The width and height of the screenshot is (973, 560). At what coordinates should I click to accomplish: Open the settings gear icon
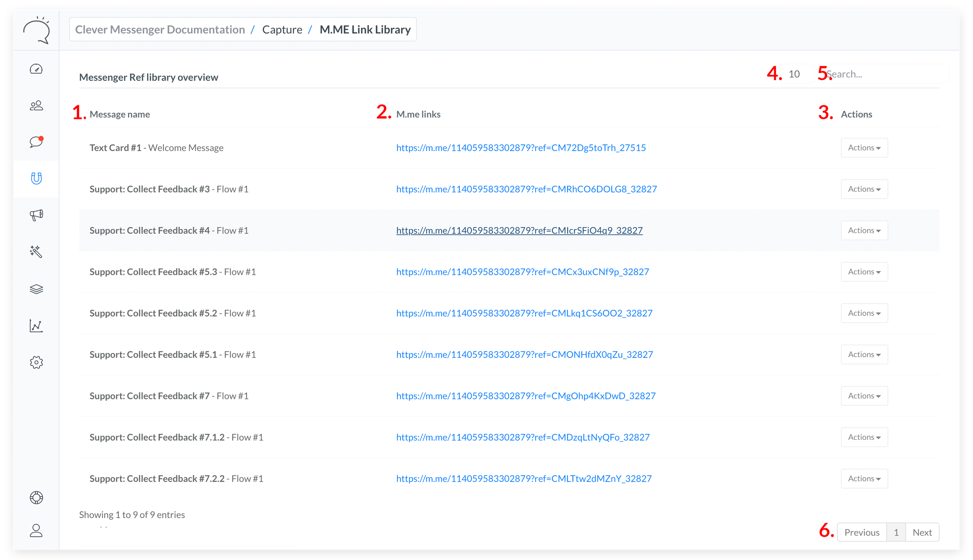(36, 362)
